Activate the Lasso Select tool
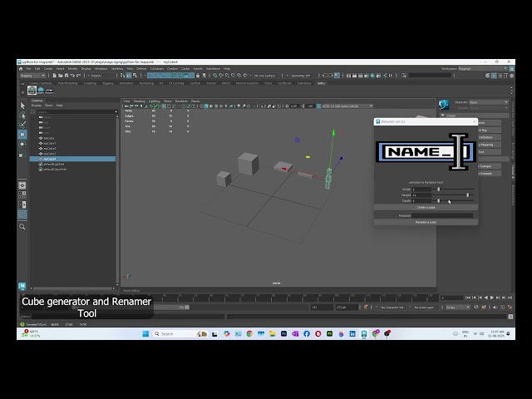Image resolution: width=532 pixels, height=399 pixels. tap(22, 116)
